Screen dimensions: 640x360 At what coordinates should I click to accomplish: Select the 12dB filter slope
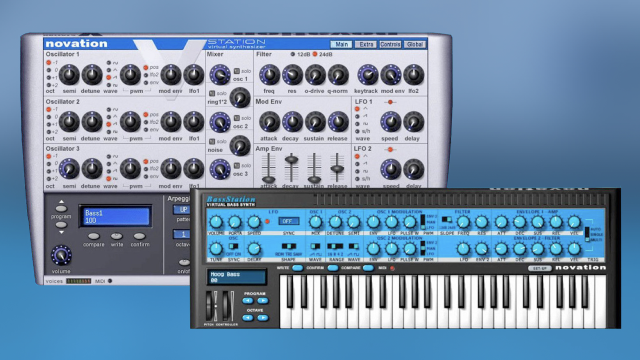(292, 54)
